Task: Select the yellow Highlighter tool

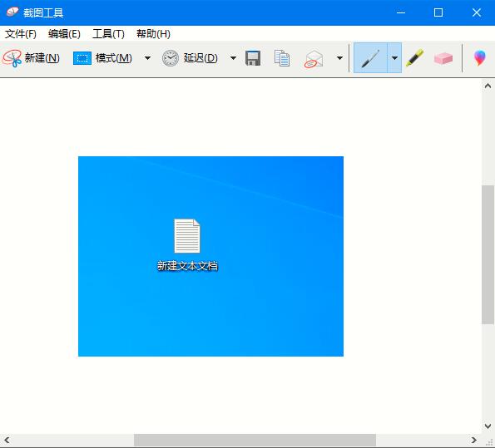Action: [x=415, y=58]
